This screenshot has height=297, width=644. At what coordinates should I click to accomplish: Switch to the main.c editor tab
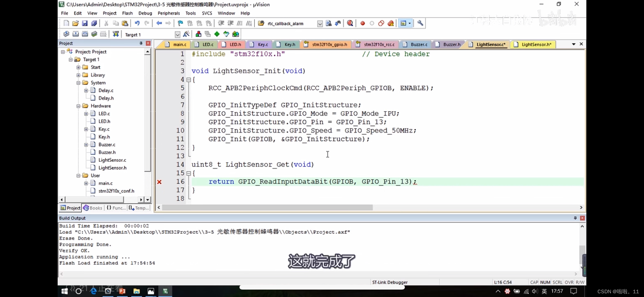[x=176, y=44]
